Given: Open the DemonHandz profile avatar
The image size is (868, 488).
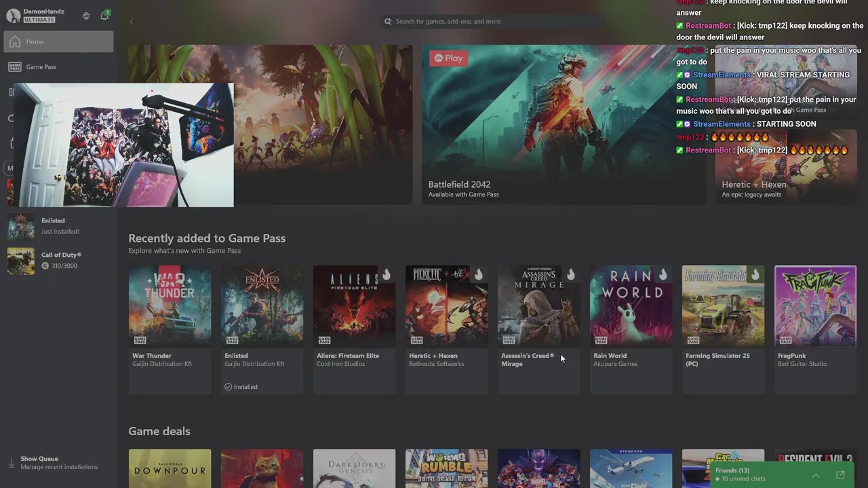Looking at the screenshot, I should (14, 16).
